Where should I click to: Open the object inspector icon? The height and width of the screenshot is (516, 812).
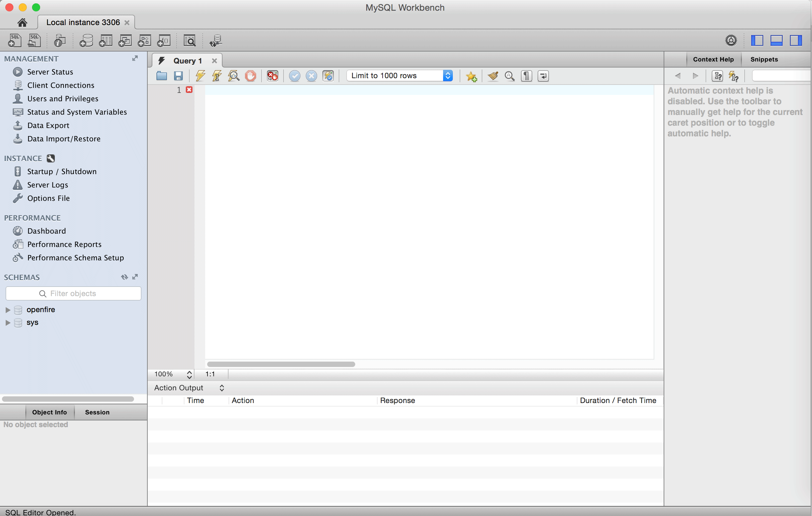click(60, 40)
